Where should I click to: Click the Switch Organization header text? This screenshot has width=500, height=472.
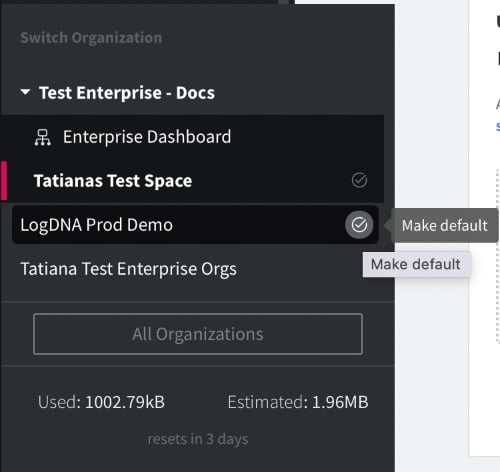pos(91,38)
